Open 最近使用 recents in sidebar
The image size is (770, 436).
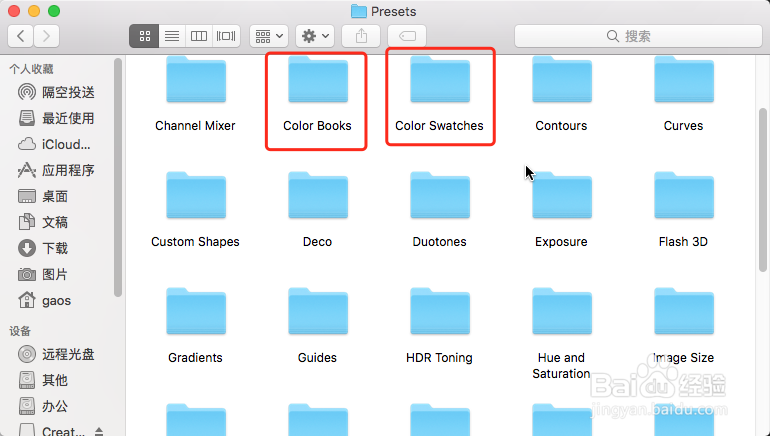[x=56, y=118]
